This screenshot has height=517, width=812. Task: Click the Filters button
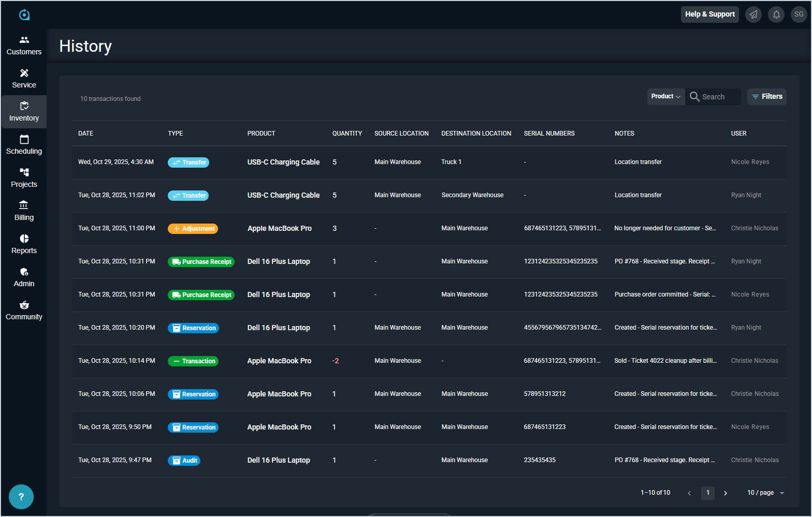766,97
